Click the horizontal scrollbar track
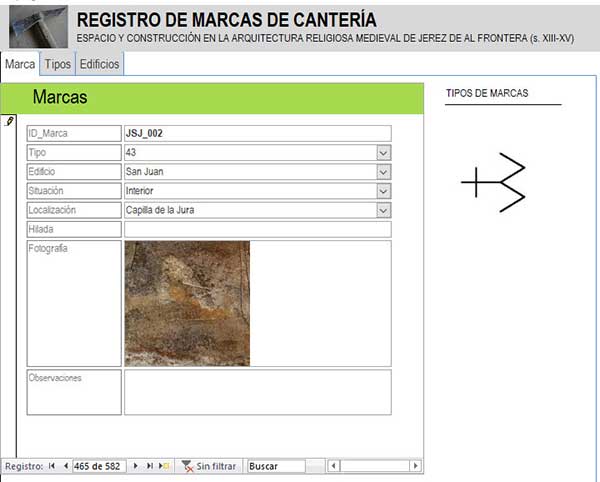600x482 pixels. [x=375, y=466]
